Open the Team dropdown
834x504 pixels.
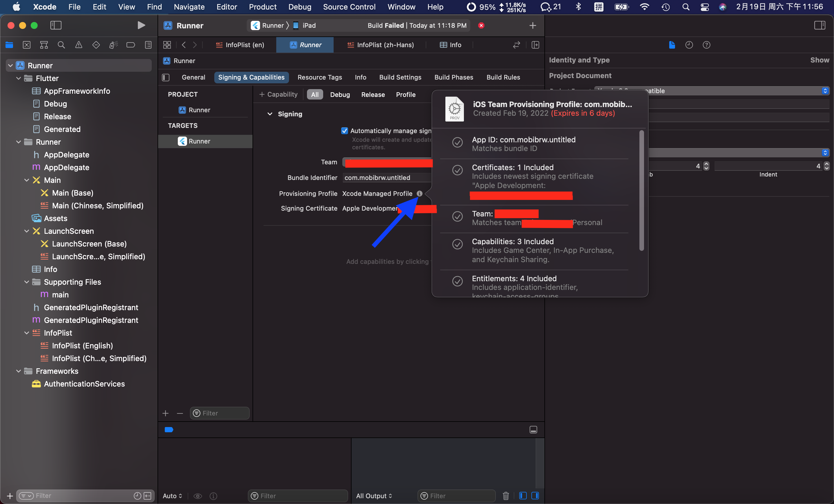[x=387, y=162]
